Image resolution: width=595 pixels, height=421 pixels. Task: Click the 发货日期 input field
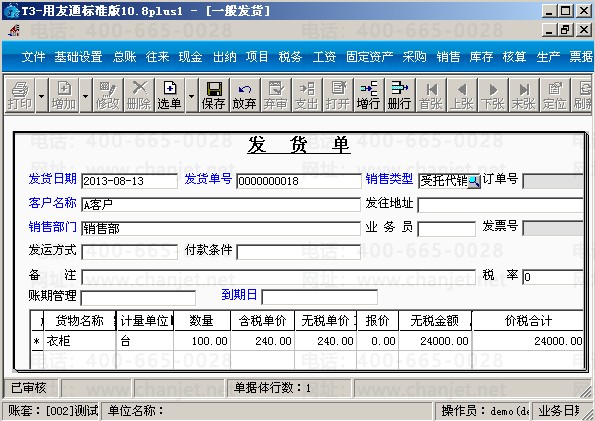(129, 181)
